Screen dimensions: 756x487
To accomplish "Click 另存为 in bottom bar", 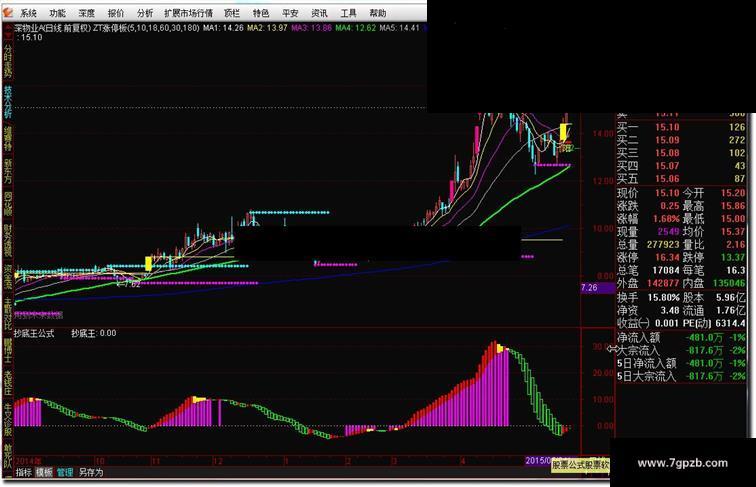I will coord(91,473).
